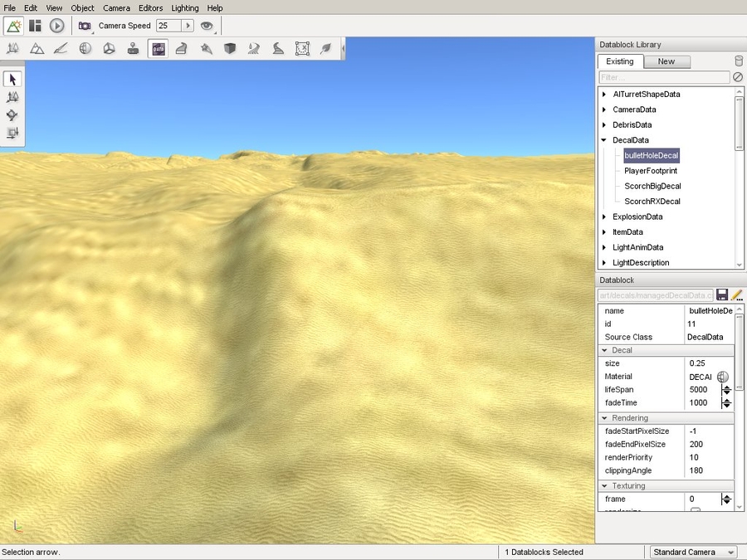
Task: Select the rotate tool in the left palette
Action: [12, 114]
